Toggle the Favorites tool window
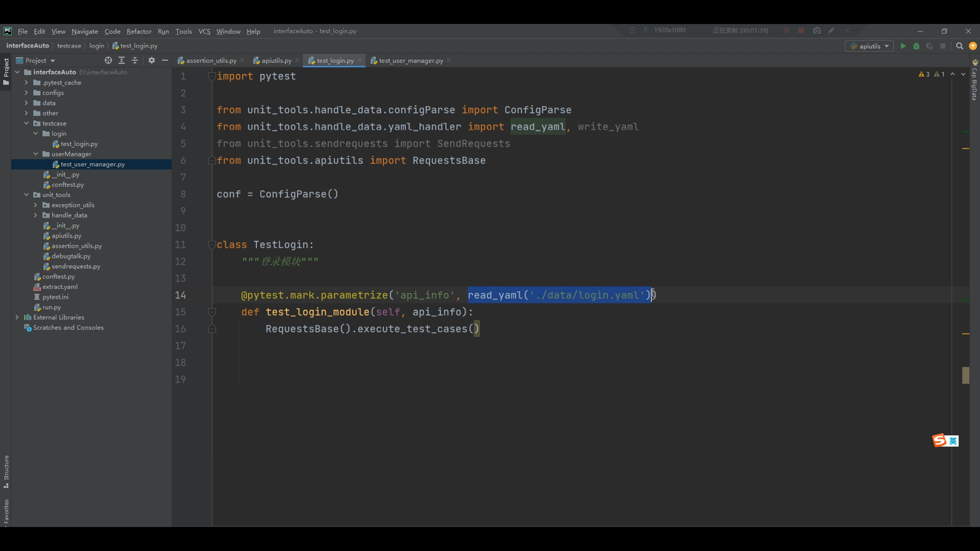980x551 pixels. (x=6, y=512)
